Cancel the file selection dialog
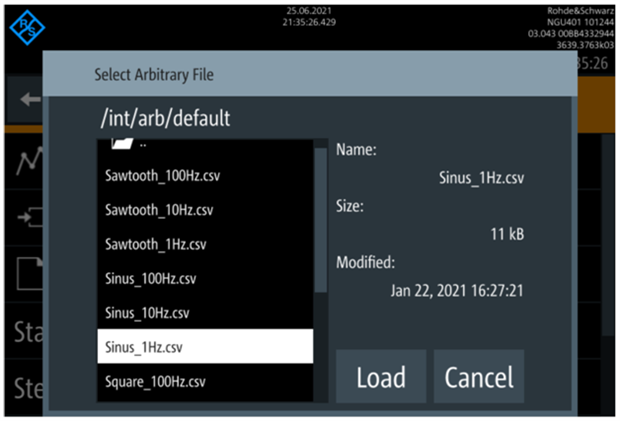Image resolution: width=620 pixels, height=421 pixels. pos(479,376)
